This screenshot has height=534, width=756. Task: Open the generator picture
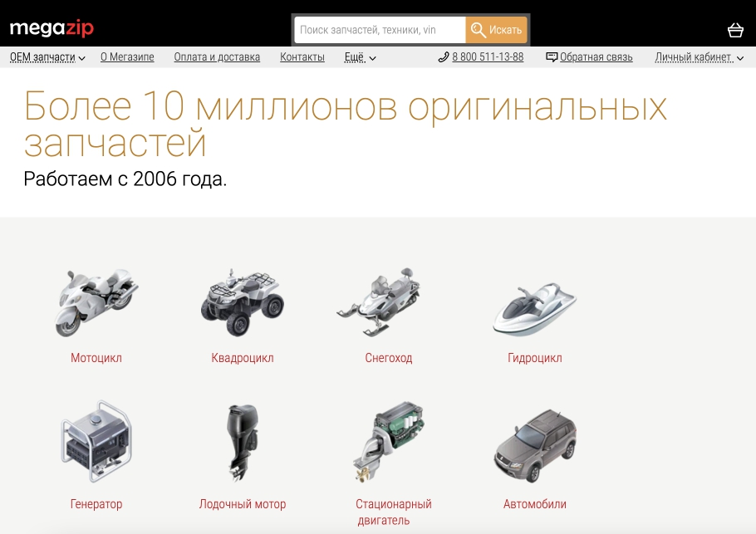[96, 441]
